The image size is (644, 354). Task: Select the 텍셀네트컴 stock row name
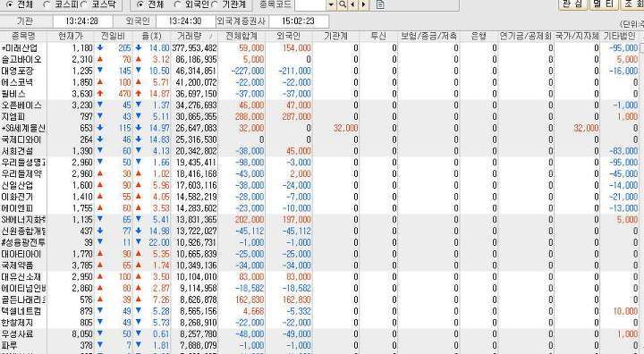(21, 312)
